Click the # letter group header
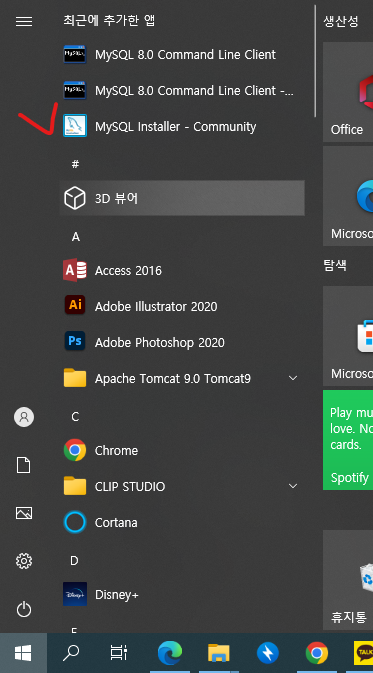The width and height of the screenshot is (373, 673). 75,164
